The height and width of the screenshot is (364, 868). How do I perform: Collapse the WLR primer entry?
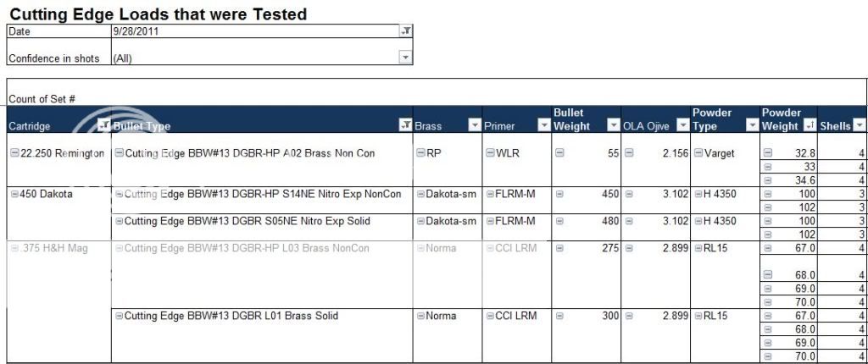point(490,153)
